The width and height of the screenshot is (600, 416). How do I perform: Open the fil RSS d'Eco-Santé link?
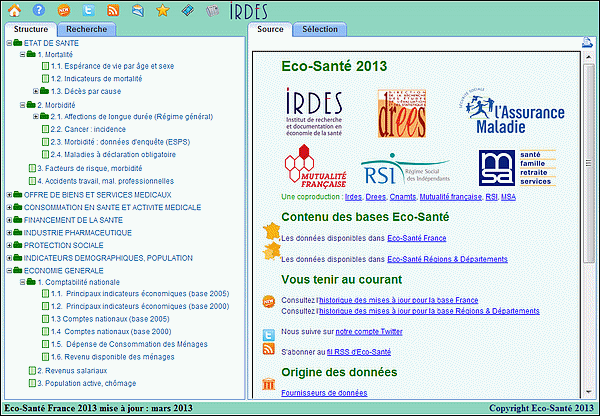coord(359,352)
